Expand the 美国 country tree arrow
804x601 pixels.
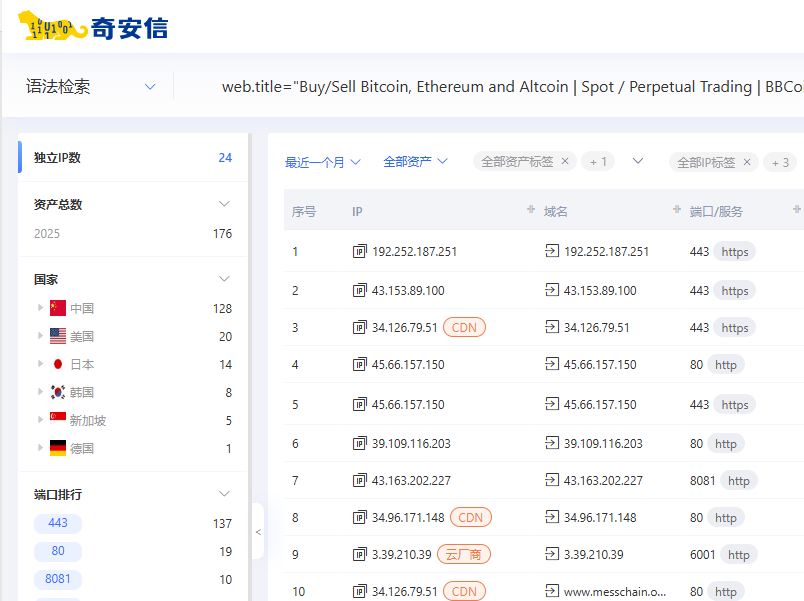coord(40,336)
